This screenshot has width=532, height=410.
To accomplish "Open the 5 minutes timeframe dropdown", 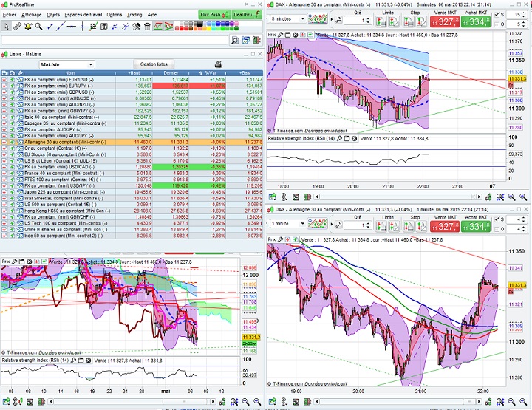I will coord(303,19).
